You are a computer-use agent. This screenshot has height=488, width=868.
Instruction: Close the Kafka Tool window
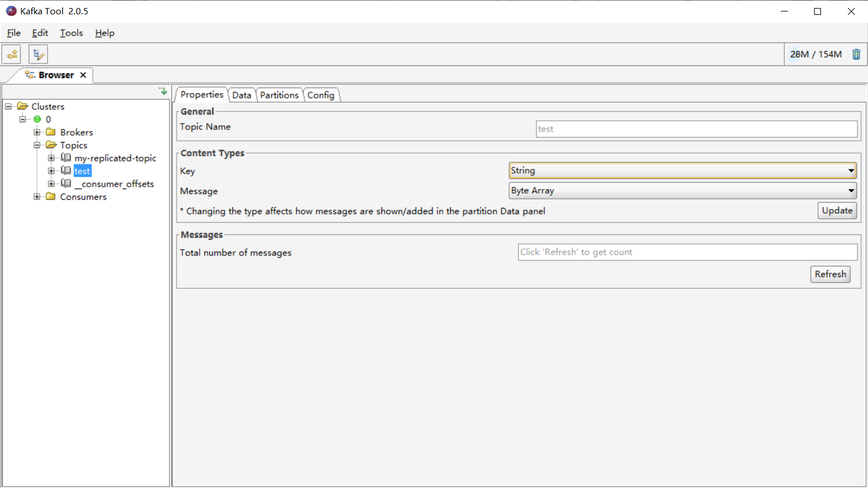coord(851,11)
